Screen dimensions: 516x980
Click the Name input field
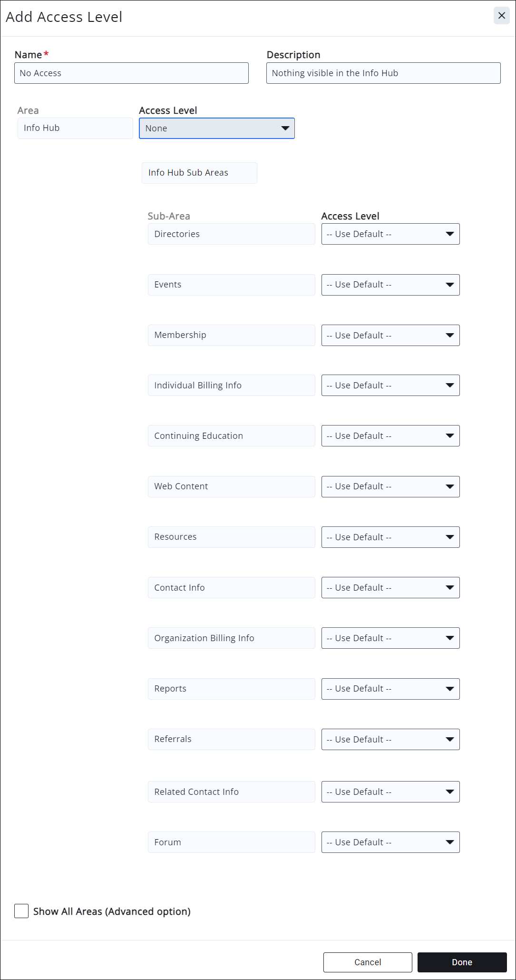[x=131, y=73]
